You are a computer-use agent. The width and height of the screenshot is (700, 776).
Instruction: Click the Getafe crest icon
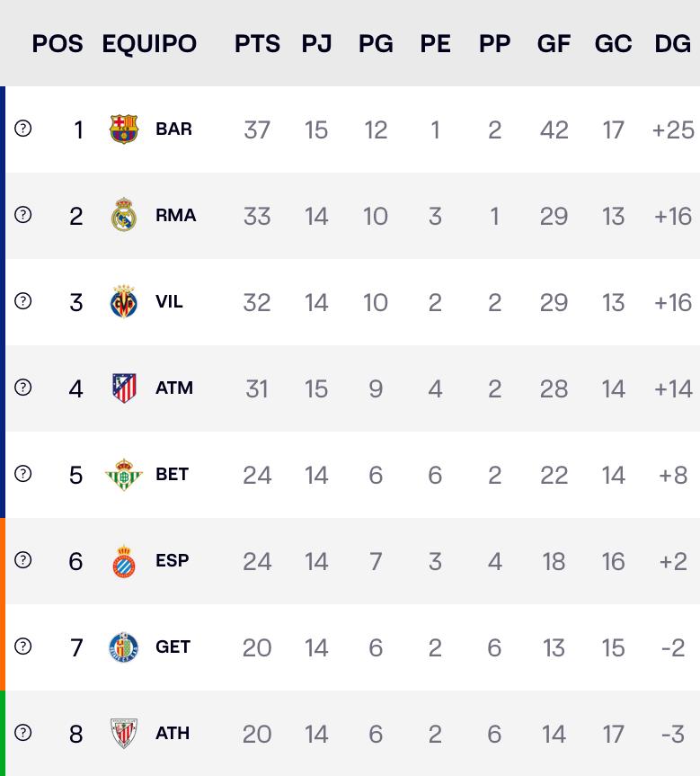coord(124,647)
